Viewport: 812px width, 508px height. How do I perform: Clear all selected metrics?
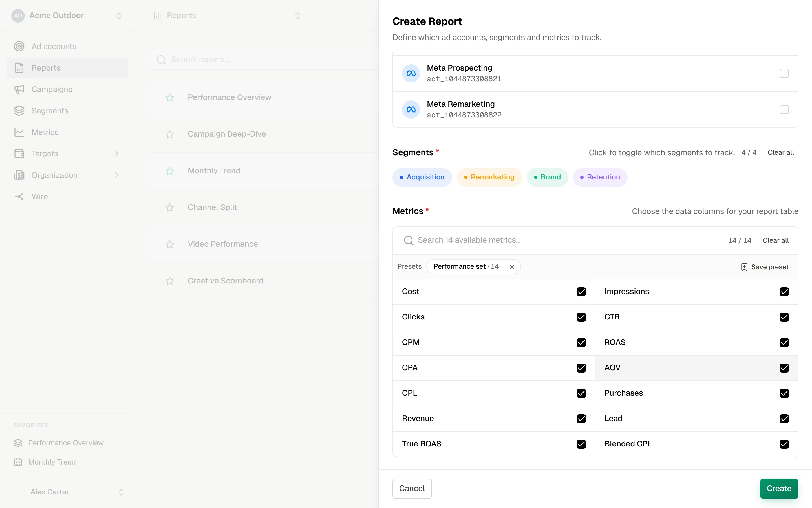(775, 240)
